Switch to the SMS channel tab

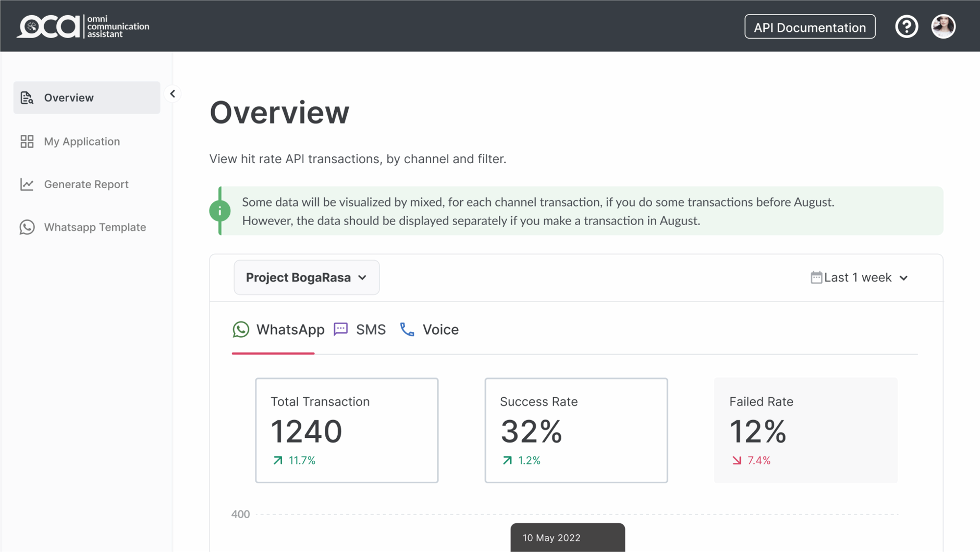click(359, 329)
